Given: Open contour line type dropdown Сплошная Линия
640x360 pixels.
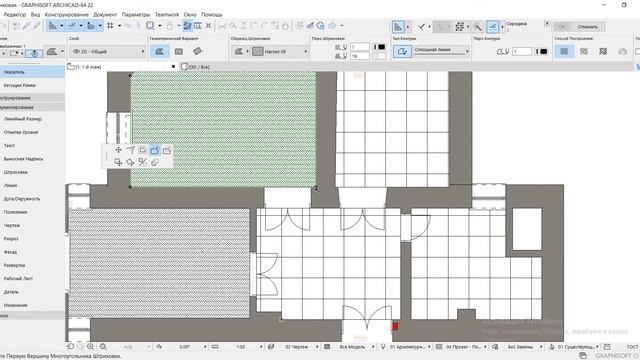Looking at the screenshot, I should point(441,51).
